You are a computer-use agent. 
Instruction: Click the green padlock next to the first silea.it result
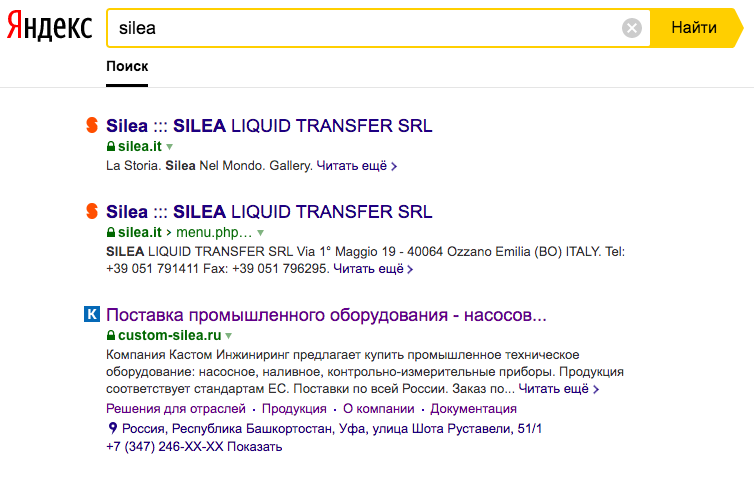point(111,146)
